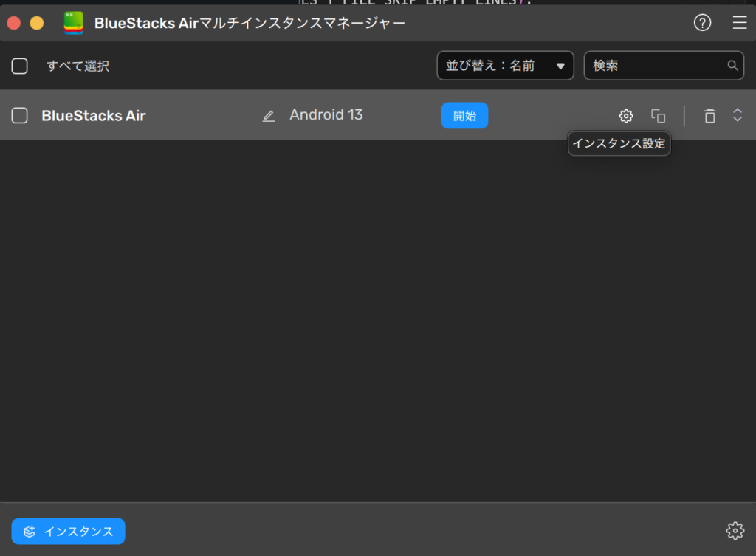Rename instance with the pencil edit icon
Screen dimensions: 756x556
pyautogui.click(x=269, y=116)
